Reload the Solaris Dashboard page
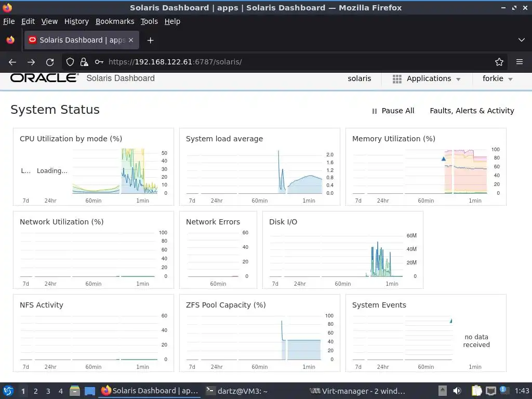 click(x=50, y=62)
